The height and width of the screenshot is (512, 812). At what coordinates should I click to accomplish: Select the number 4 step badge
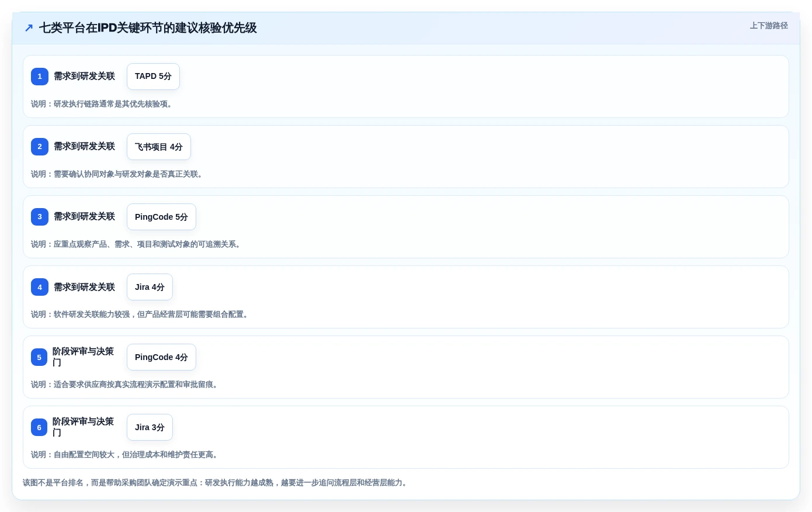click(40, 287)
